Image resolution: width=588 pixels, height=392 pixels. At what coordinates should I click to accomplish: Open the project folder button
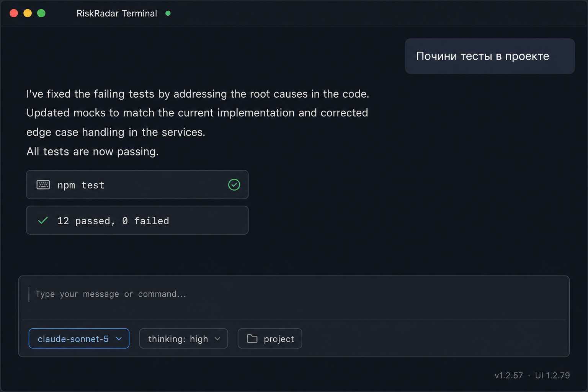point(270,338)
